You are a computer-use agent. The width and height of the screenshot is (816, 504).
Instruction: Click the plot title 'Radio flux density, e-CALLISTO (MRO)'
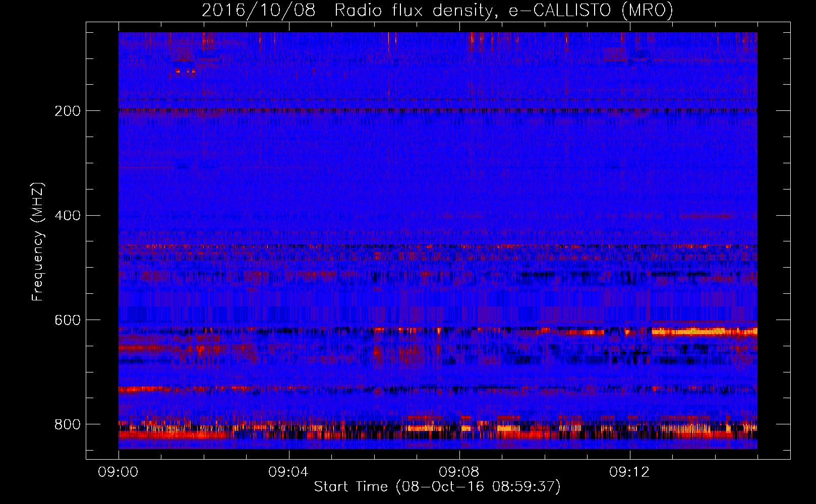[503, 11]
